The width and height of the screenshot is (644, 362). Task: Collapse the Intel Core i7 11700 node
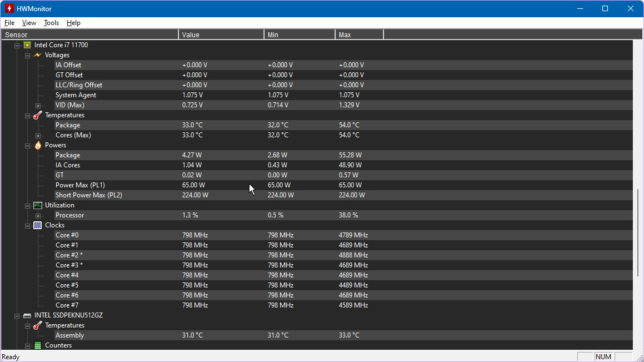pyautogui.click(x=17, y=45)
